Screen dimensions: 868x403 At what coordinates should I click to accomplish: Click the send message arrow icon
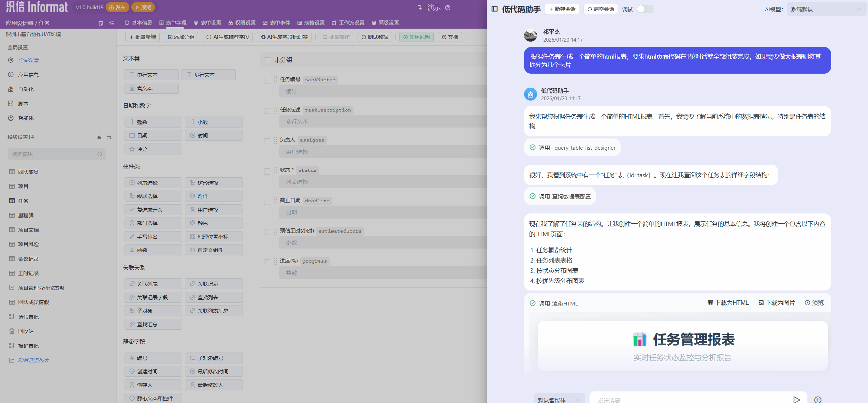coord(796,400)
